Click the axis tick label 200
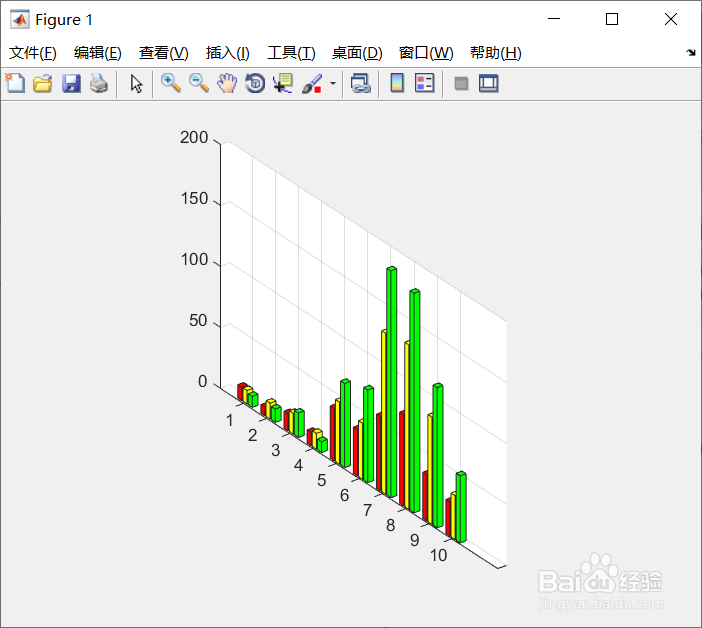The height and width of the screenshot is (628, 702). [x=194, y=137]
